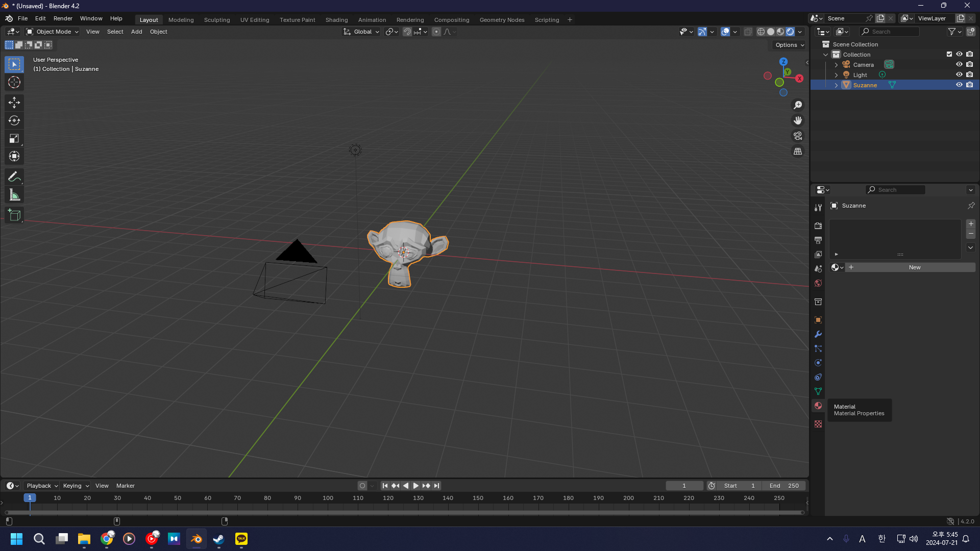This screenshot has width=980, height=551.
Task: Select the Measure tool
Action: [x=14, y=195]
